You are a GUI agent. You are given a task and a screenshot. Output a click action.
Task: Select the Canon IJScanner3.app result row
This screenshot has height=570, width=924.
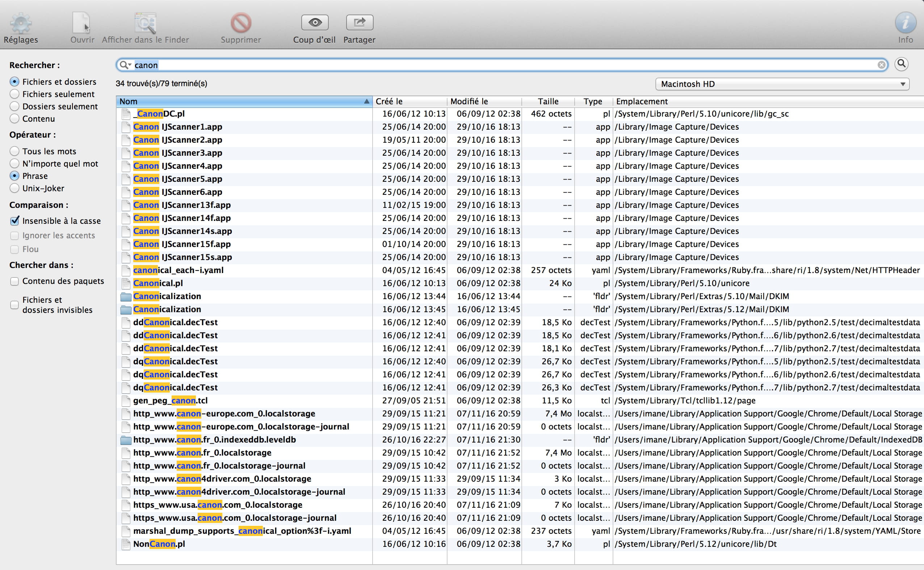point(177,153)
